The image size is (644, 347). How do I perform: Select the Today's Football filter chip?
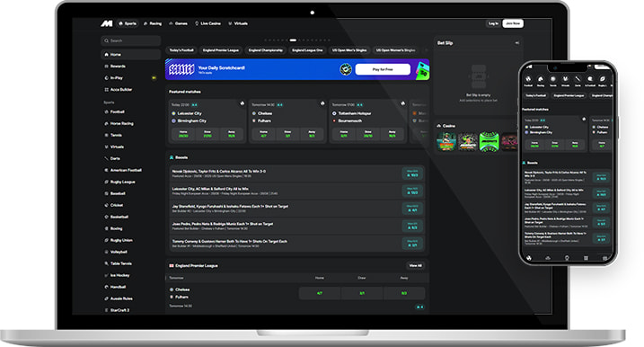(x=181, y=50)
